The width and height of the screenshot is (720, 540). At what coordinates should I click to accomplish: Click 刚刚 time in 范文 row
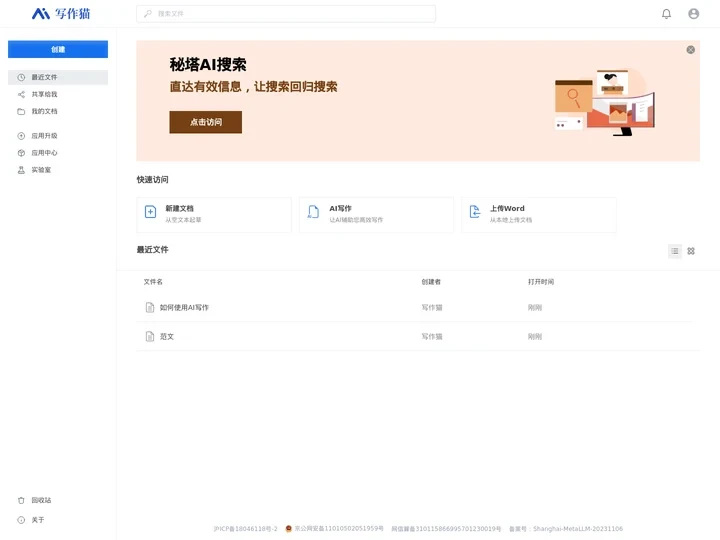[535, 337]
